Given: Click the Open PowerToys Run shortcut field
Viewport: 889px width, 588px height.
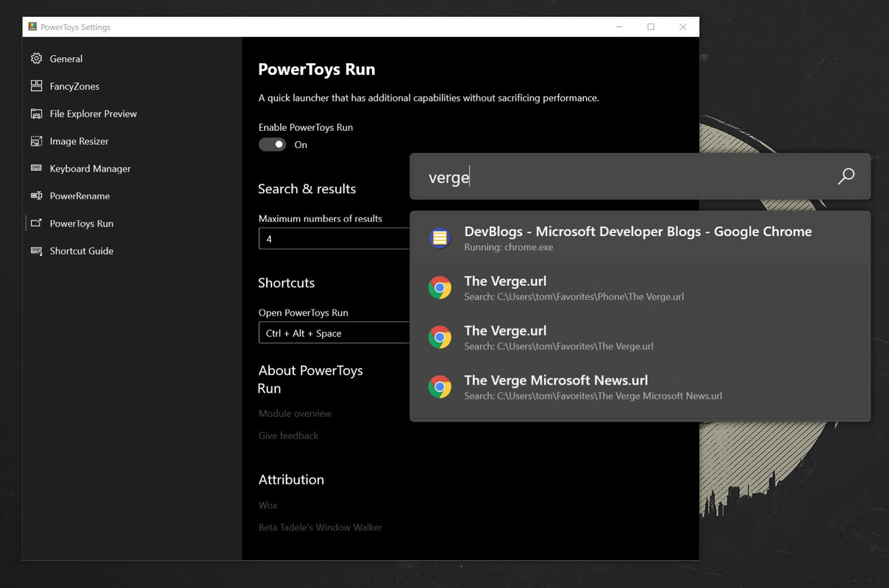Looking at the screenshot, I should pos(335,333).
